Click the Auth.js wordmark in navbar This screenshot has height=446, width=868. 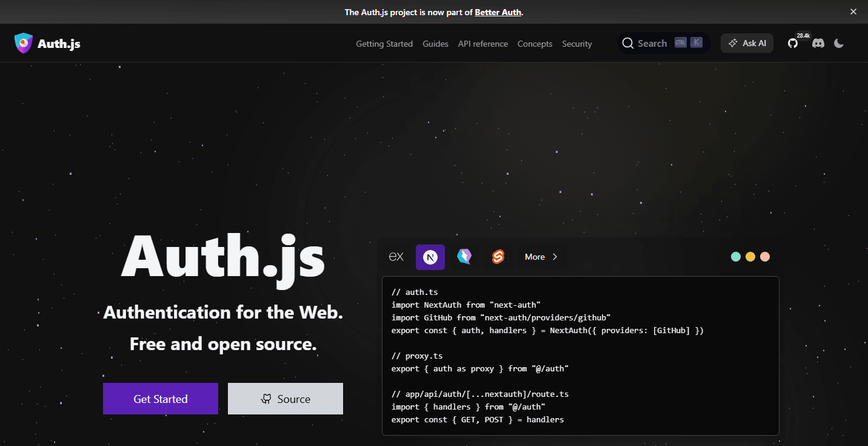tap(59, 44)
